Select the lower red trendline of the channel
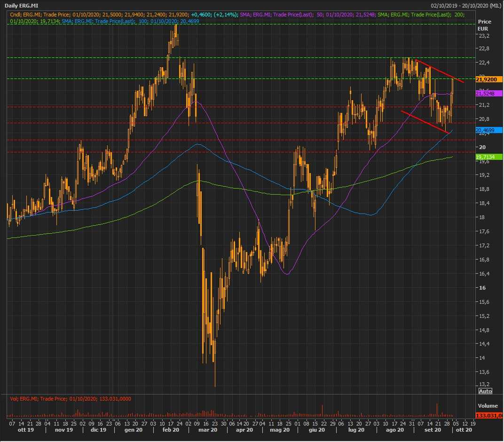Viewport: 504px width, 442px height. click(424, 122)
